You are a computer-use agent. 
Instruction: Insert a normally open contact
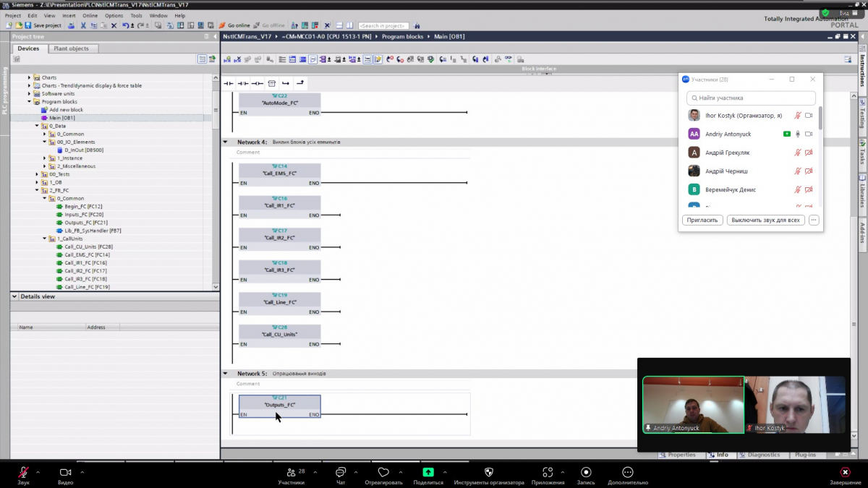pos(229,83)
